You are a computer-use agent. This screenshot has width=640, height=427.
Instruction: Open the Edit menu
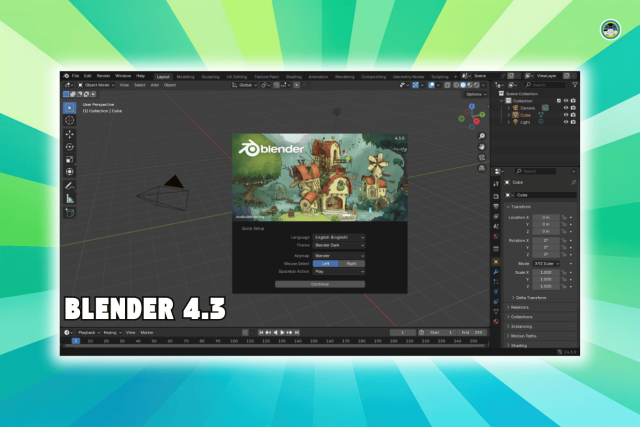click(x=88, y=75)
